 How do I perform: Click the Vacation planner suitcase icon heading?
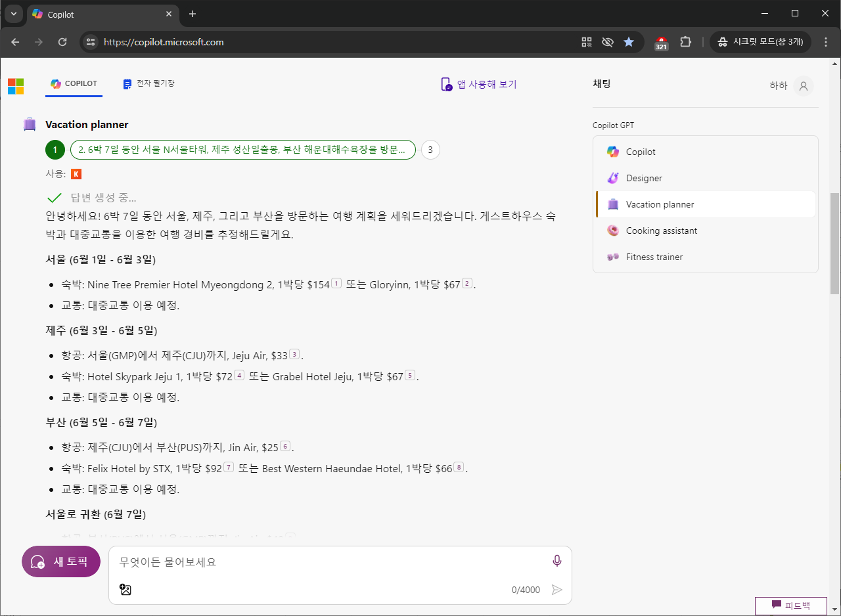[x=30, y=125]
